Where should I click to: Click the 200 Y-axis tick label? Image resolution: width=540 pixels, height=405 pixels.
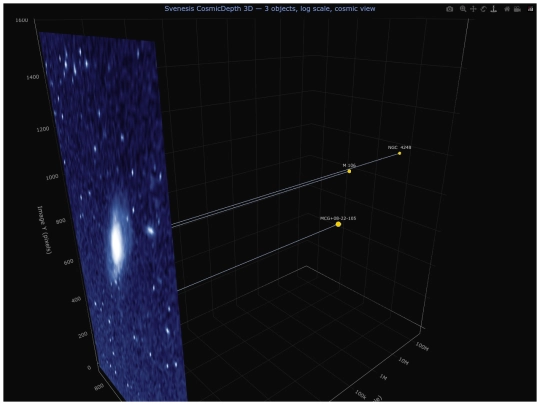[83, 335]
